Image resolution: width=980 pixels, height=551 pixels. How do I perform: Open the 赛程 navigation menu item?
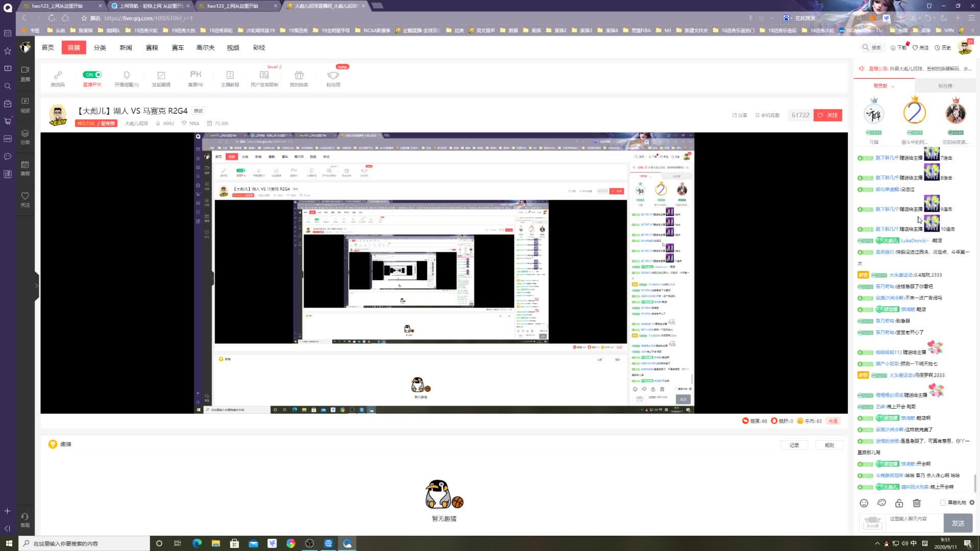(x=152, y=47)
